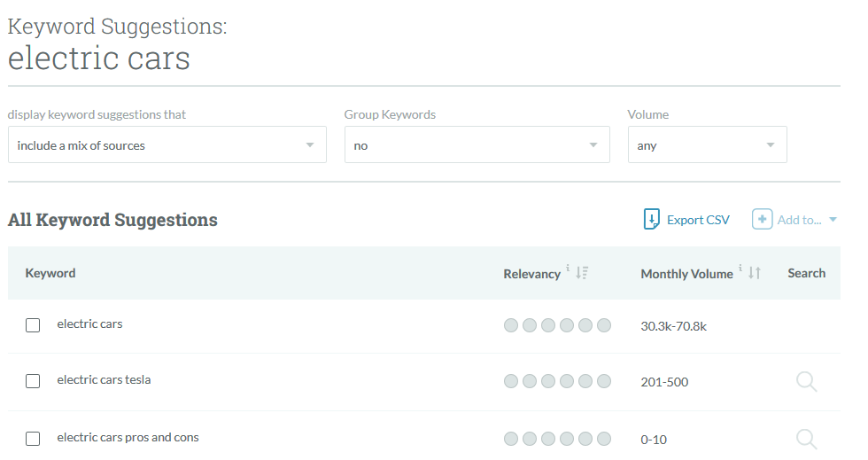Expand the Group Keywords dropdown

point(477,144)
